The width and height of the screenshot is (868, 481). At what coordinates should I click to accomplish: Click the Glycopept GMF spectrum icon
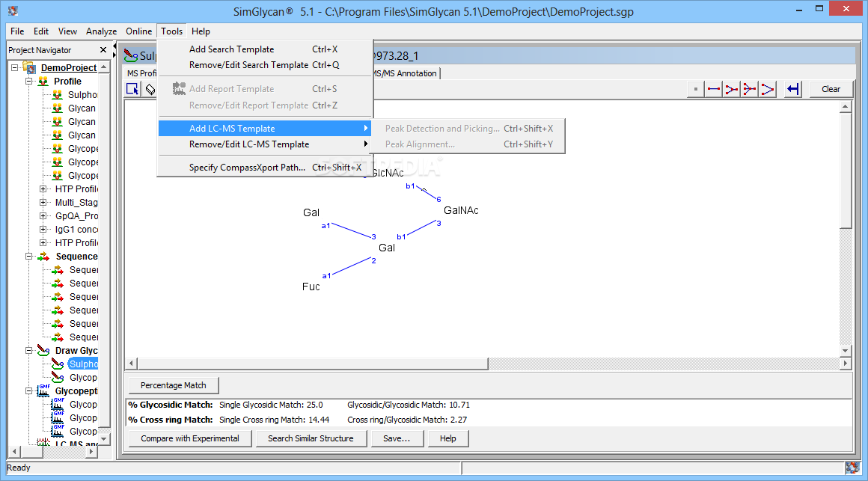pos(43,390)
